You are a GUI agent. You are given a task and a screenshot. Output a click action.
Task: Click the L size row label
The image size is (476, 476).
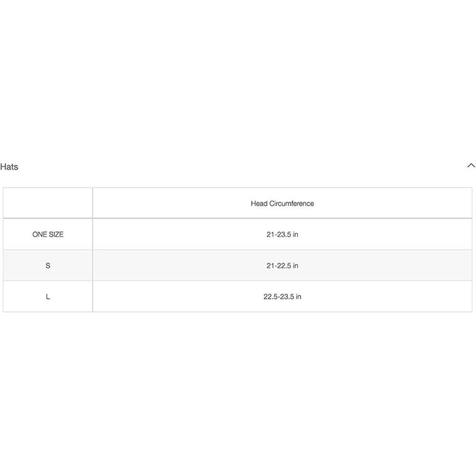click(48, 297)
